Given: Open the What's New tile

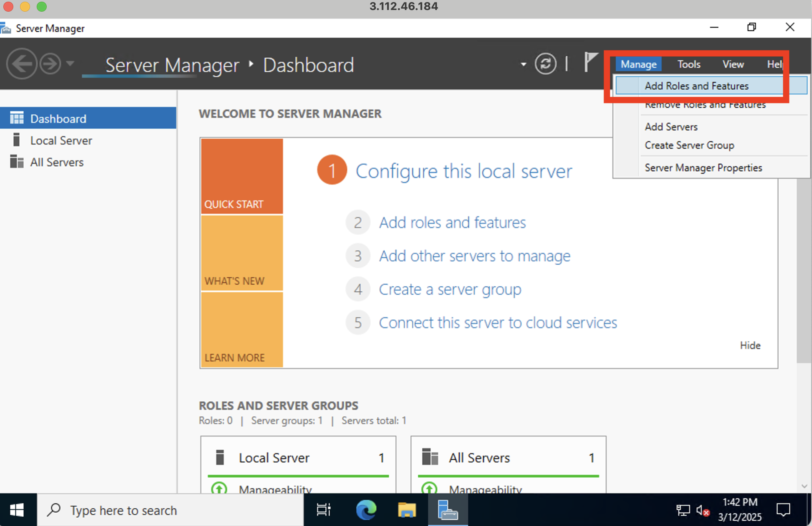Looking at the screenshot, I should [x=242, y=253].
